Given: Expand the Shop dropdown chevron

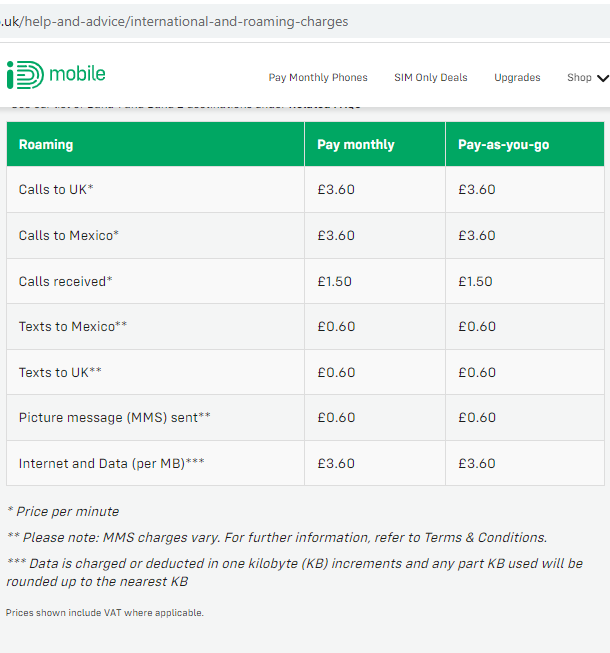Looking at the screenshot, I should [603, 78].
